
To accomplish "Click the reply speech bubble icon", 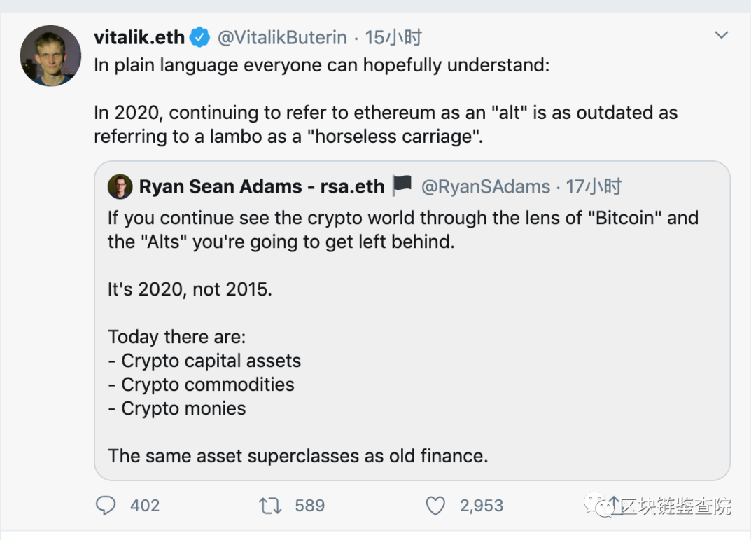I will click(x=105, y=505).
